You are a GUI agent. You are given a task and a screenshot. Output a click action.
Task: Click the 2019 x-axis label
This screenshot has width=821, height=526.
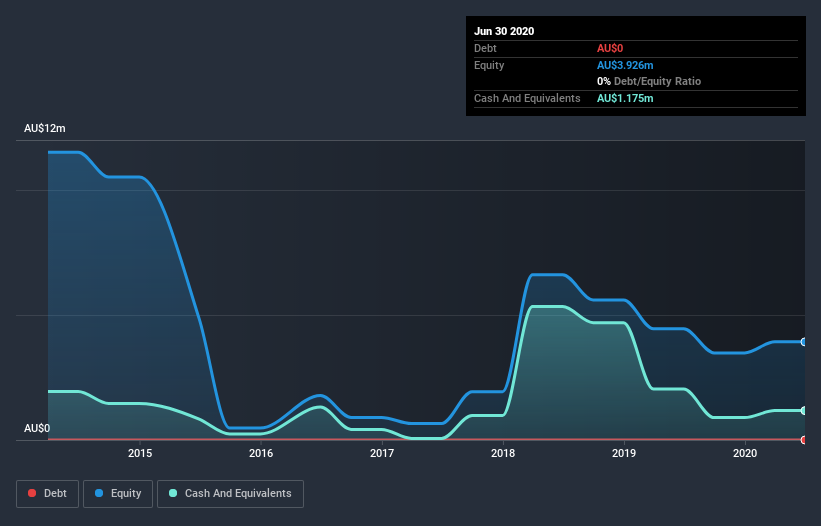pos(624,453)
